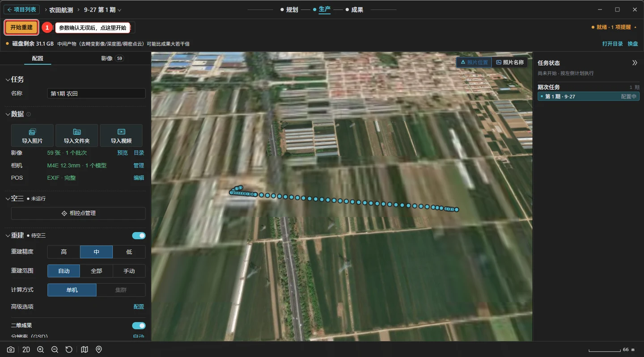Collapse the 数据 section
Screen dimensions: 644x357
tap(8, 114)
